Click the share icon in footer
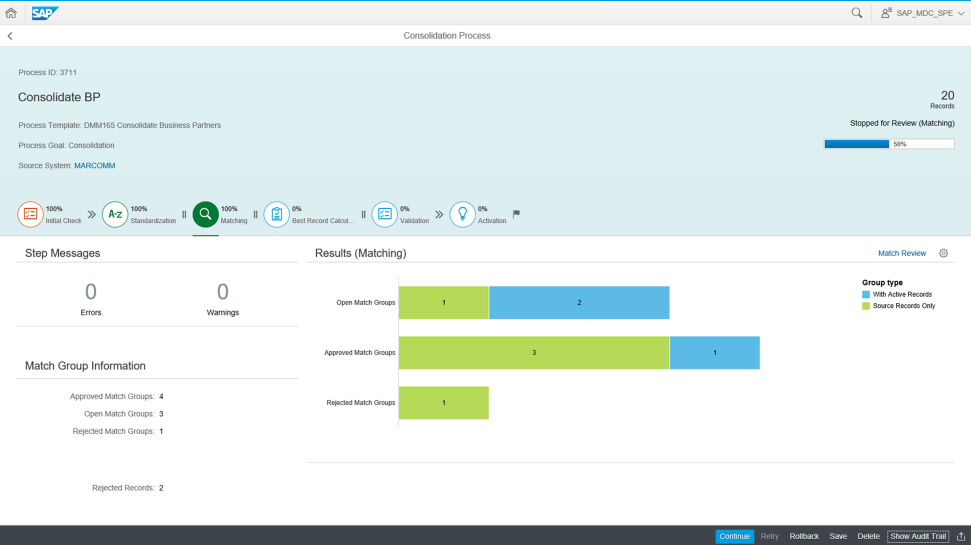The image size is (971, 545). (x=961, y=537)
